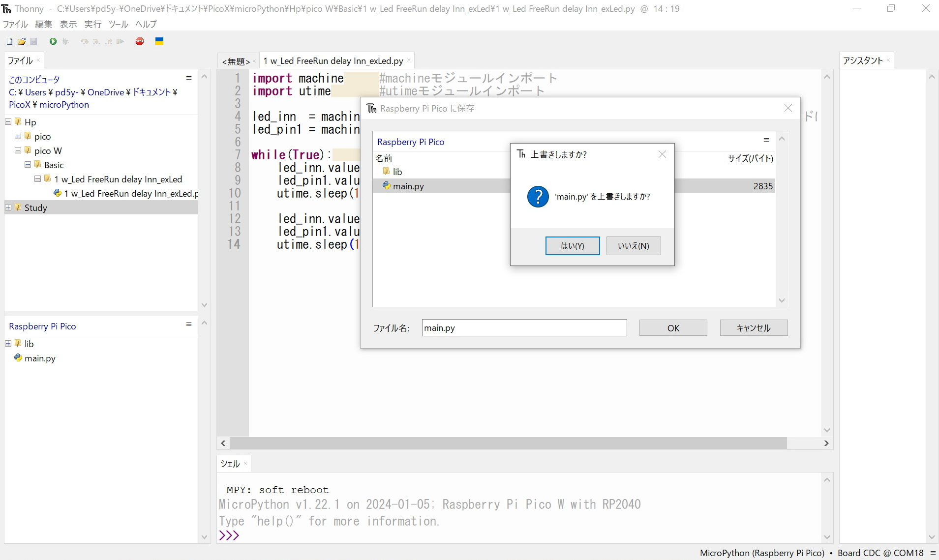Viewport: 939px width, 560px height.
Task: Close the Raspberry Pi Pico に保存 dialog
Action: tap(788, 108)
